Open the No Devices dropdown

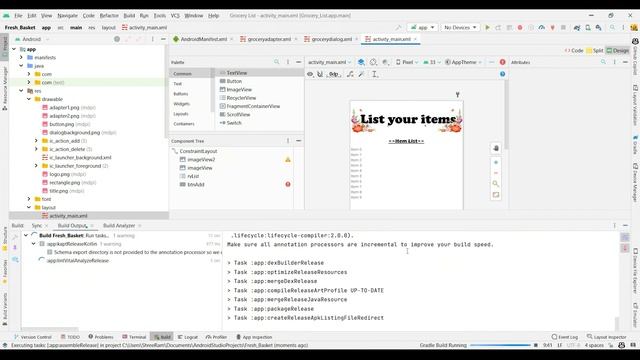460,27
